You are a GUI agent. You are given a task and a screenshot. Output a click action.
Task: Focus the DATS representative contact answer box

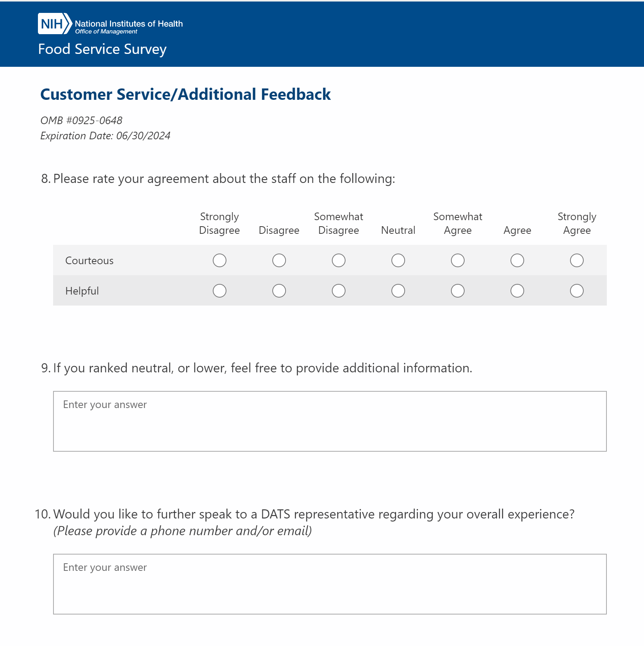[x=330, y=584]
